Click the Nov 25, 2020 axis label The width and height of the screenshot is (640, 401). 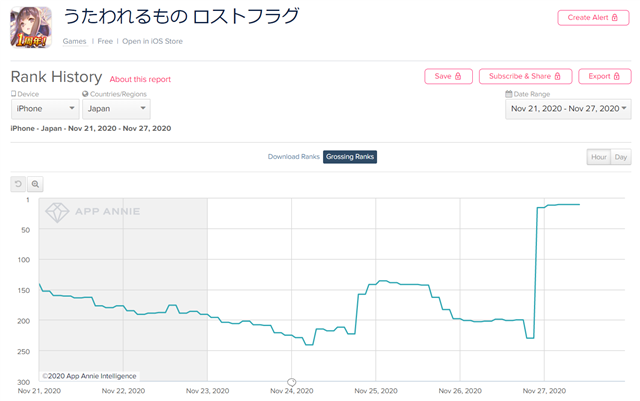[x=376, y=391]
